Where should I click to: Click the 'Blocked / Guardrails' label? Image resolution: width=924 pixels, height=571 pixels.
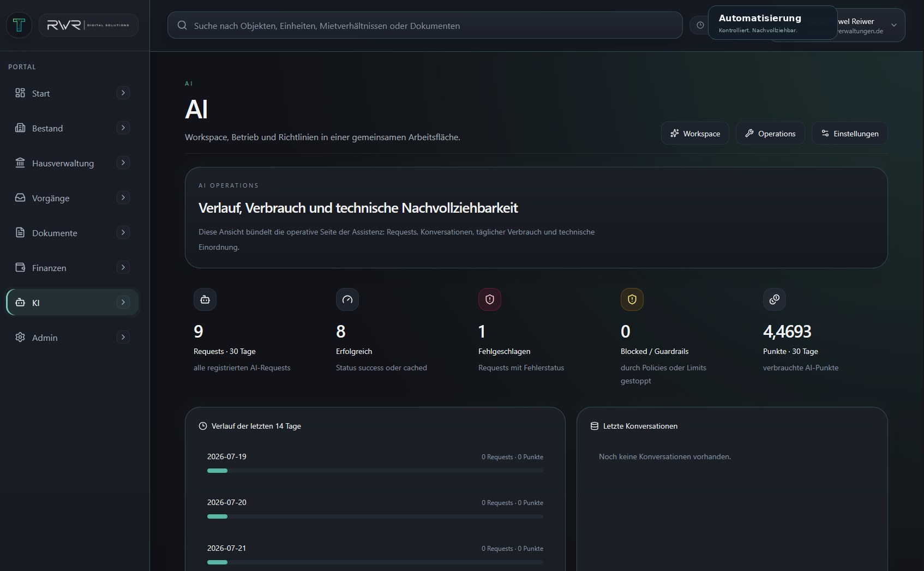(x=655, y=351)
